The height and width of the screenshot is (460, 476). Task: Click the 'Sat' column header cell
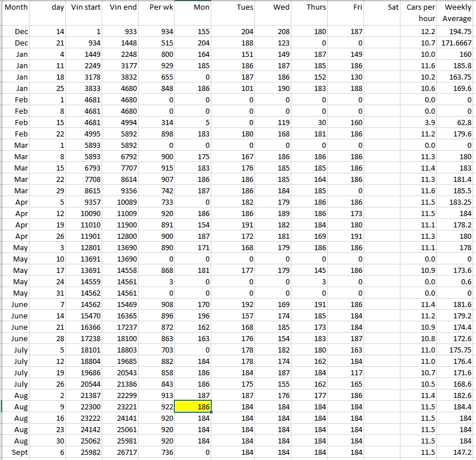point(383,7)
